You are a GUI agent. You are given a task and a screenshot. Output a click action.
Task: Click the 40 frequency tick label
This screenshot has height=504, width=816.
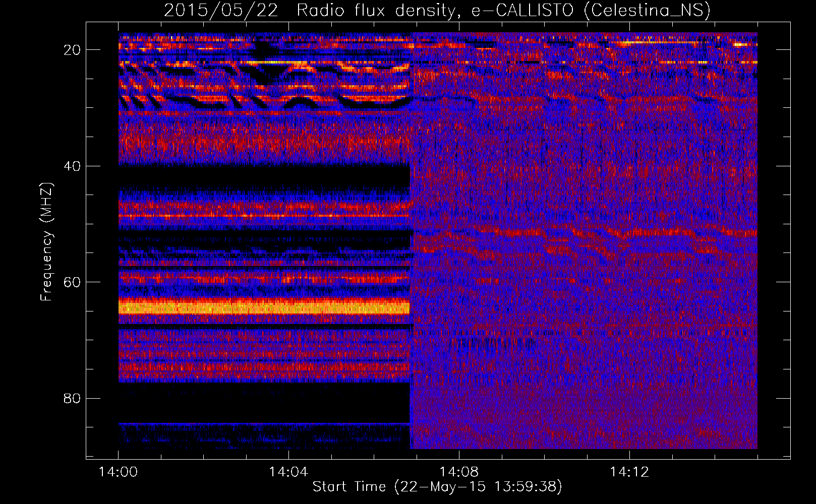tap(73, 166)
